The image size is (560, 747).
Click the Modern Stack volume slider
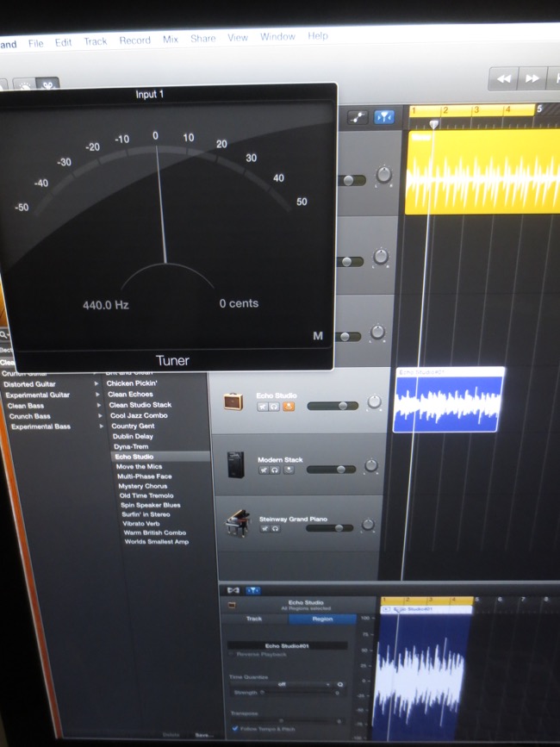(332, 470)
